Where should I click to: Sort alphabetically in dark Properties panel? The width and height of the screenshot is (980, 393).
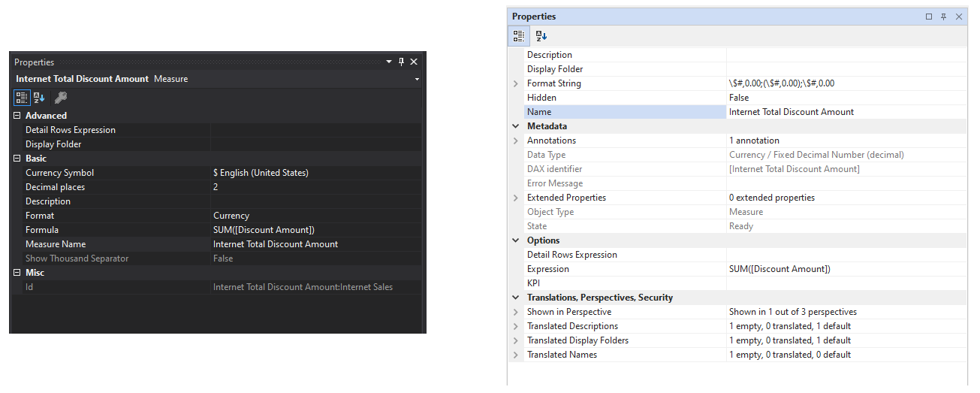(39, 98)
